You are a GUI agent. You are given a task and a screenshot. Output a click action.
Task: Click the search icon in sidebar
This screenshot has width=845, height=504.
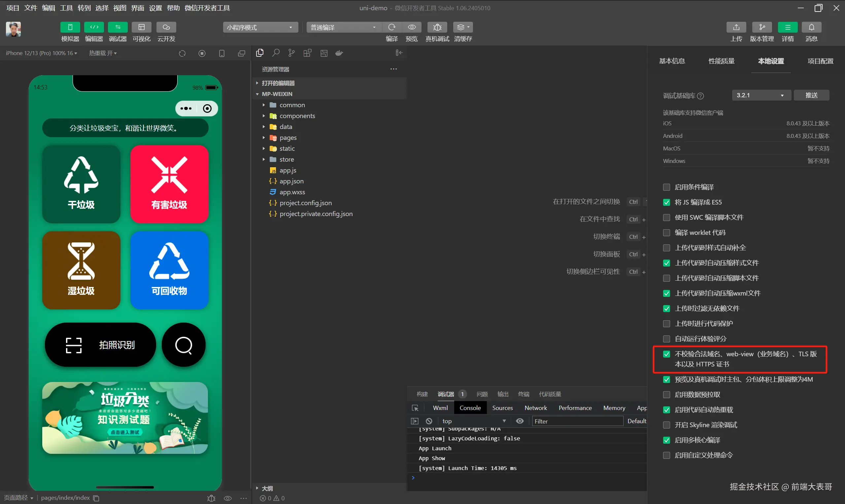coord(276,53)
